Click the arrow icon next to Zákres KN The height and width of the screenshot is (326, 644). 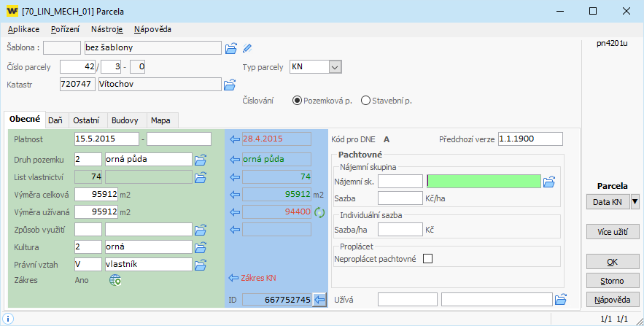coord(233,278)
